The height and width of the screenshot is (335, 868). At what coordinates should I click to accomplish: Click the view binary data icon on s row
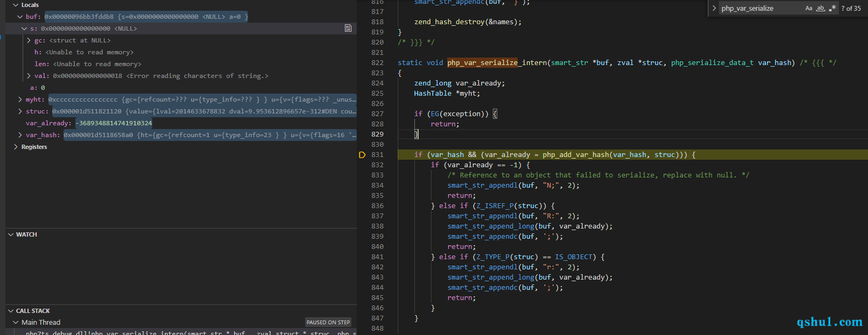[x=348, y=28]
